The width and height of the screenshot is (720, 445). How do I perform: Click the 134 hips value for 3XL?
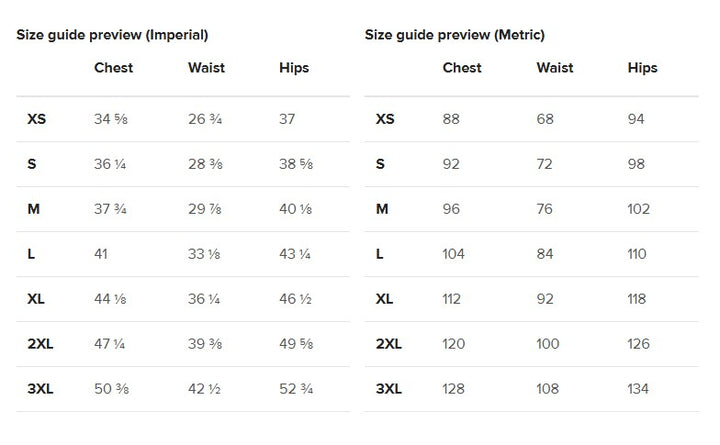(638, 389)
